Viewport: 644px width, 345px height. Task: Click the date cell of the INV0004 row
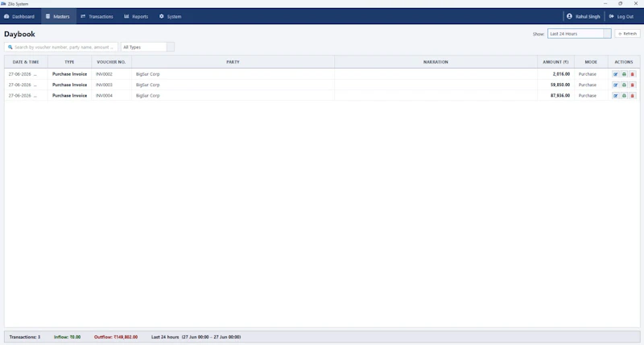[x=26, y=95]
